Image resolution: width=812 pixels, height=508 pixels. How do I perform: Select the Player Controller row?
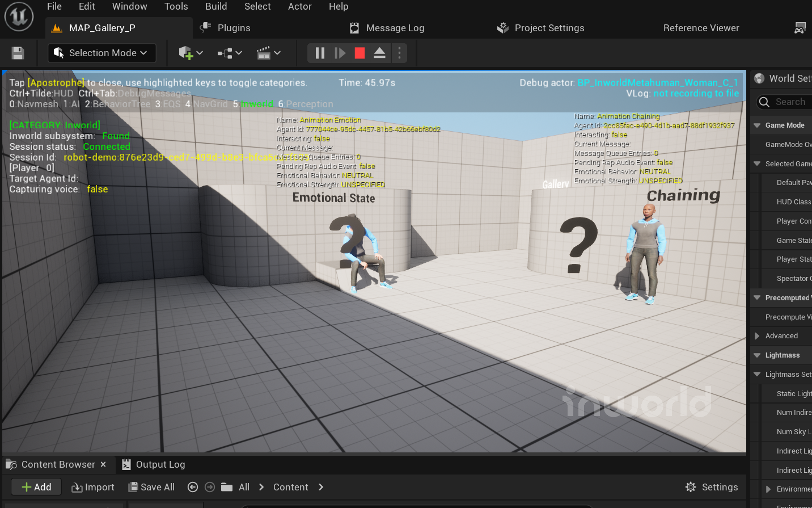click(x=785, y=221)
